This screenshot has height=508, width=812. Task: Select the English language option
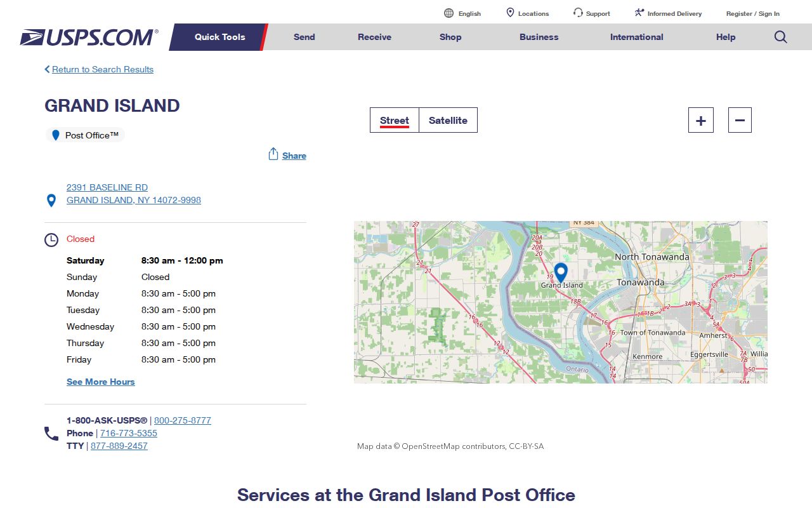pyautogui.click(x=469, y=13)
